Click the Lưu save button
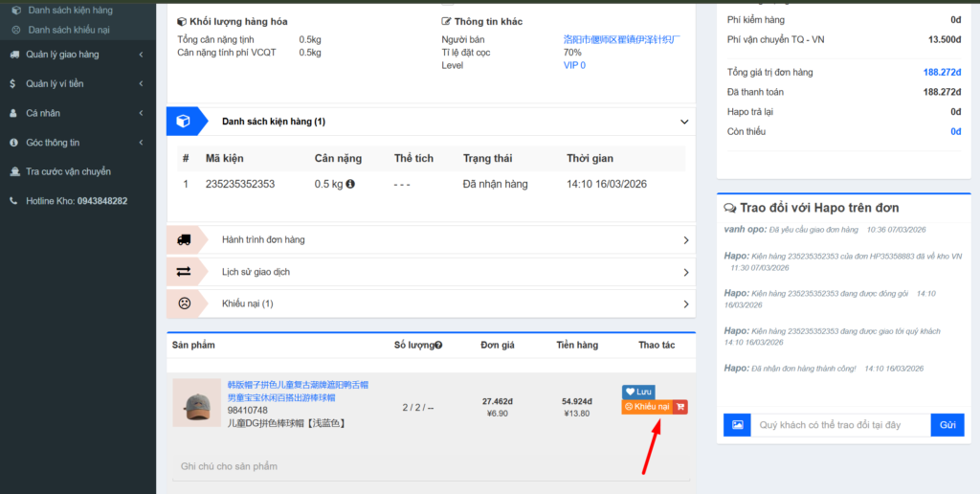980x494 pixels. tap(638, 393)
